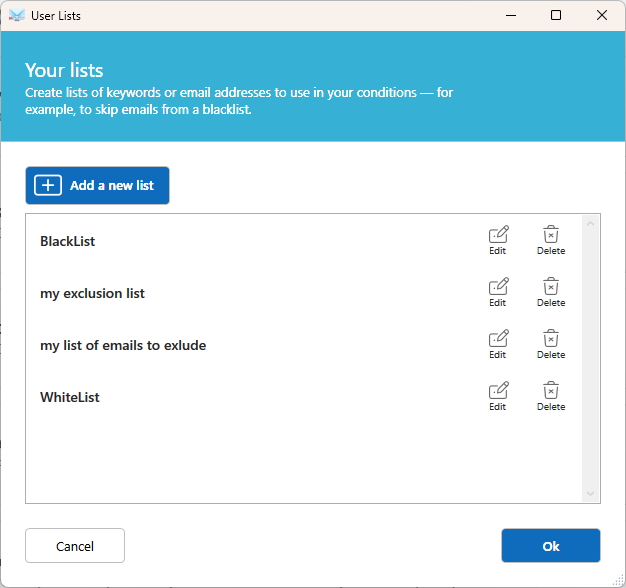
Task: Select the WhiteList row name
Action: [70, 397]
